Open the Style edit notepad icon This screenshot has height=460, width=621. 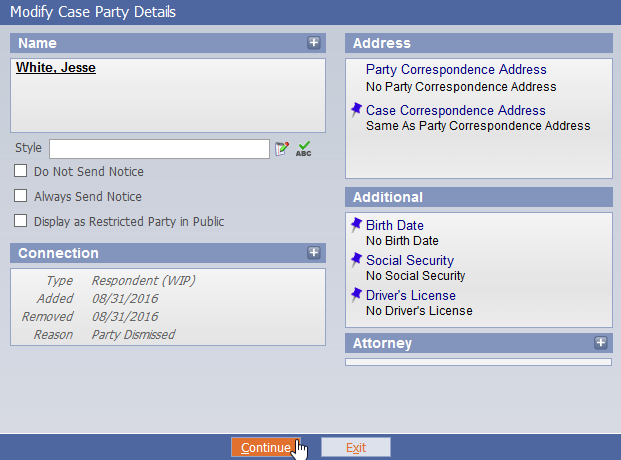click(282, 149)
